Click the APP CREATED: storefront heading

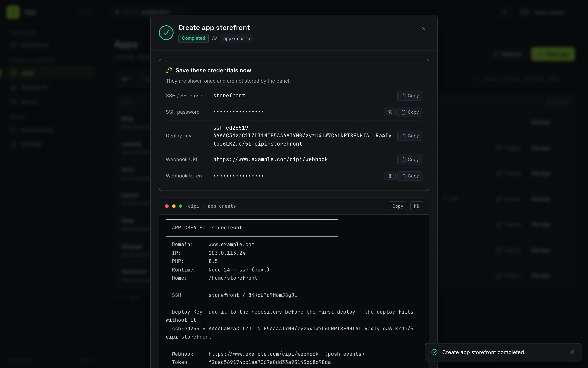click(x=207, y=228)
